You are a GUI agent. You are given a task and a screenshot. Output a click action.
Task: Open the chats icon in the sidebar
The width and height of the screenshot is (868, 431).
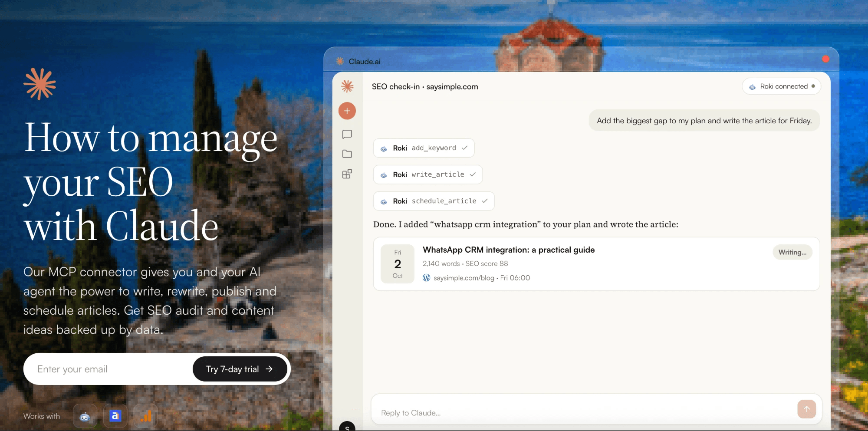tap(347, 134)
